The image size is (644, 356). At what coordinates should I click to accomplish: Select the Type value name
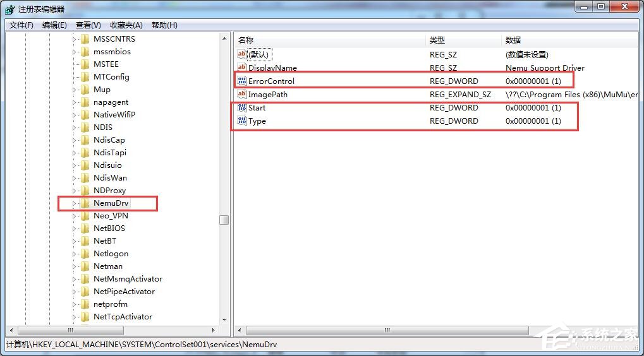tap(257, 121)
